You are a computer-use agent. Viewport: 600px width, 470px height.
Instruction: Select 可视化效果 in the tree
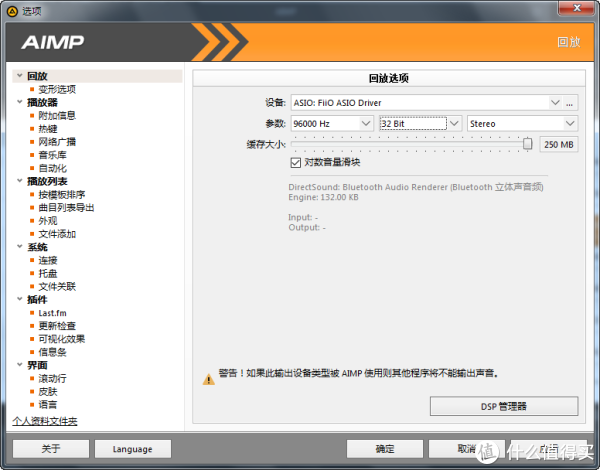coord(62,339)
